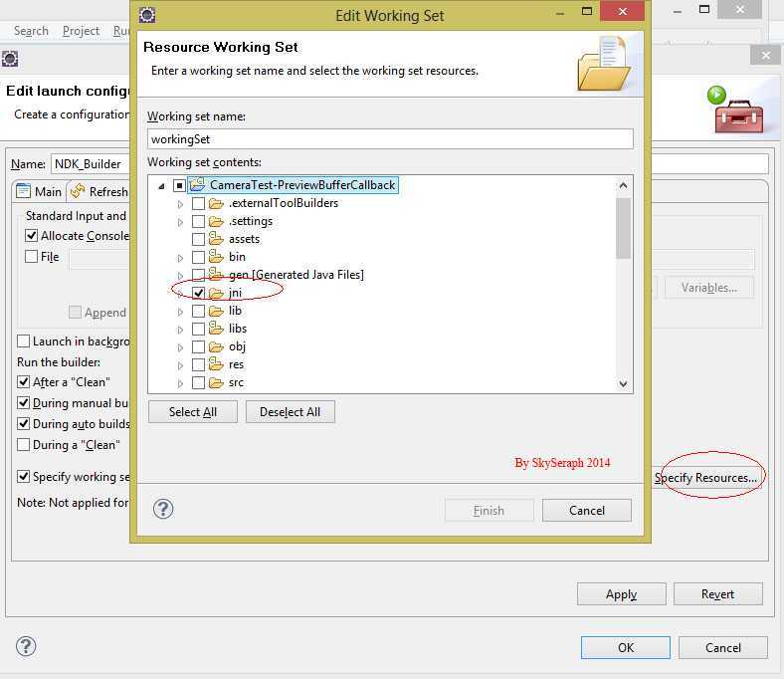Click the Select All button
Image resolution: width=784 pixels, height=679 pixels.
pyautogui.click(x=193, y=412)
